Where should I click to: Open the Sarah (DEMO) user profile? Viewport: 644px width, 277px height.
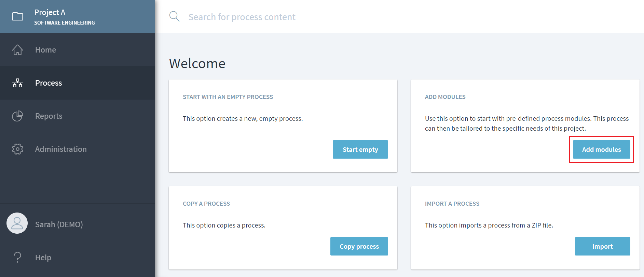(59, 224)
